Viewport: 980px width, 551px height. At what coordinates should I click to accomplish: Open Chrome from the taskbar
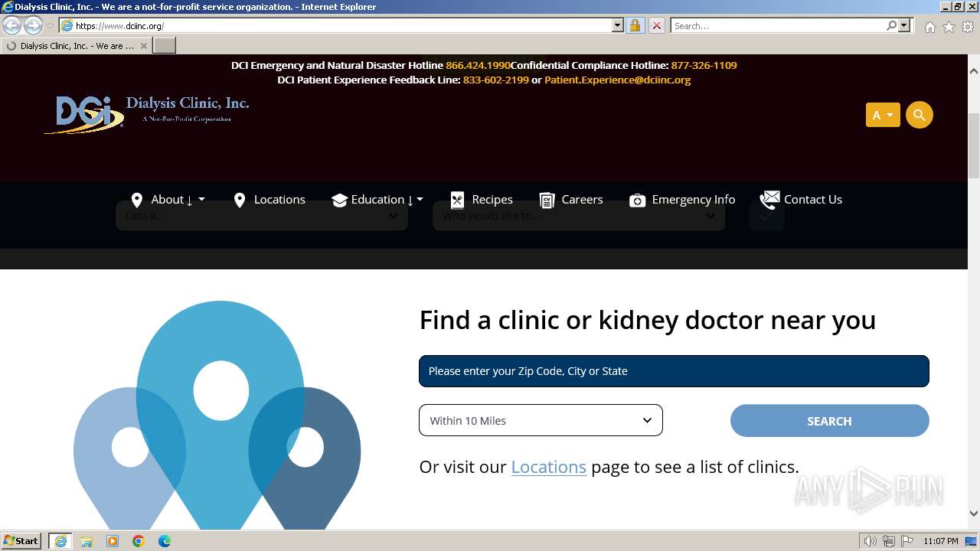click(139, 541)
